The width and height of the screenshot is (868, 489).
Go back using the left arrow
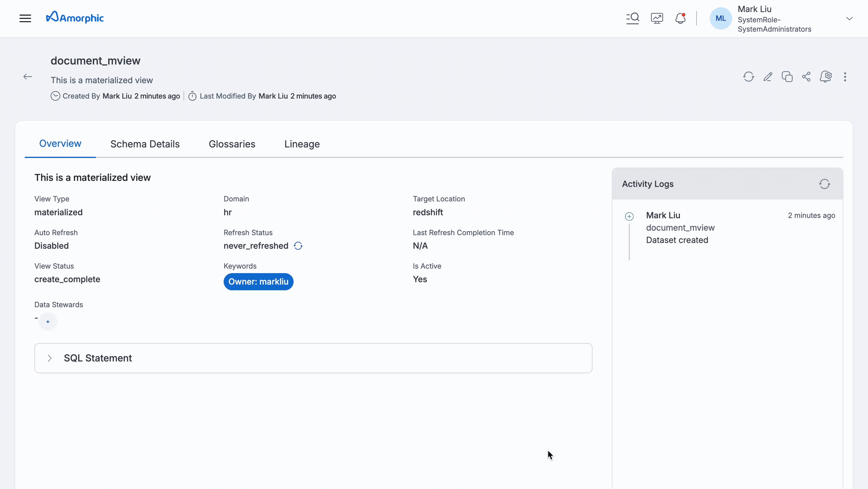pos(28,77)
